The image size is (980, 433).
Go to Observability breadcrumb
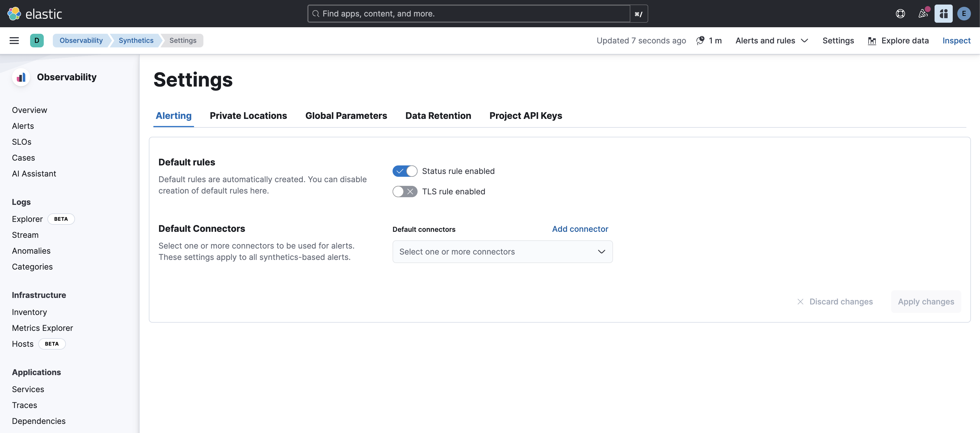click(x=81, y=40)
